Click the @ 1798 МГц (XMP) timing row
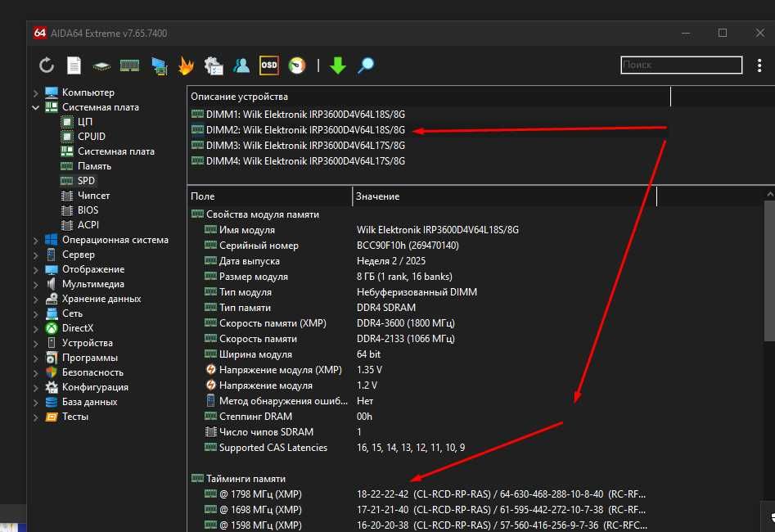 point(425,494)
